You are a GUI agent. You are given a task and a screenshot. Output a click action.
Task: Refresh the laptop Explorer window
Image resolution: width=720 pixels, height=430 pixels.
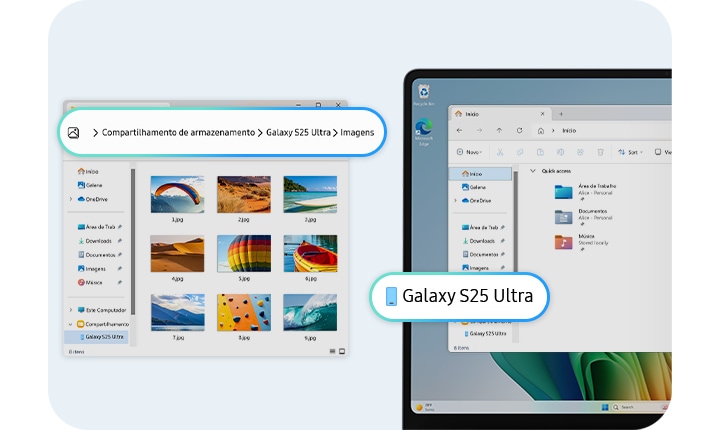pos(519,130)
